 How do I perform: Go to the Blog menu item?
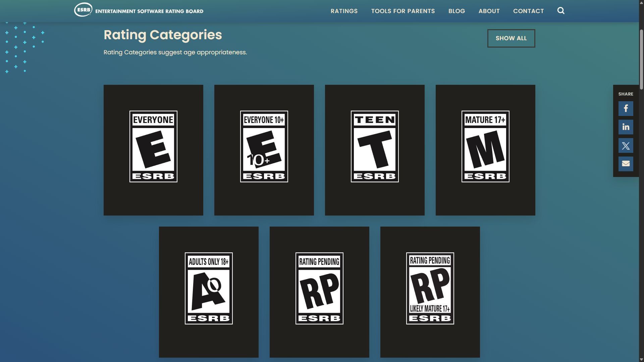pos(457,11)
